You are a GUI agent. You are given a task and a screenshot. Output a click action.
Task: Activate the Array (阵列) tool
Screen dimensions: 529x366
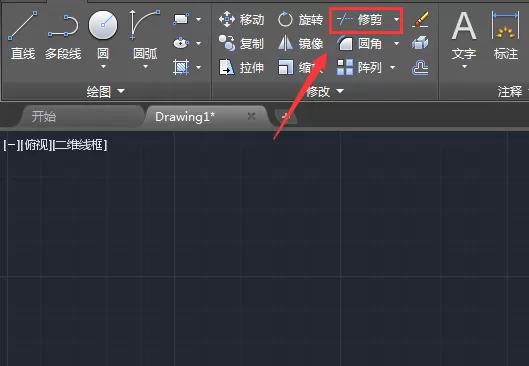[x=360, y=67]
